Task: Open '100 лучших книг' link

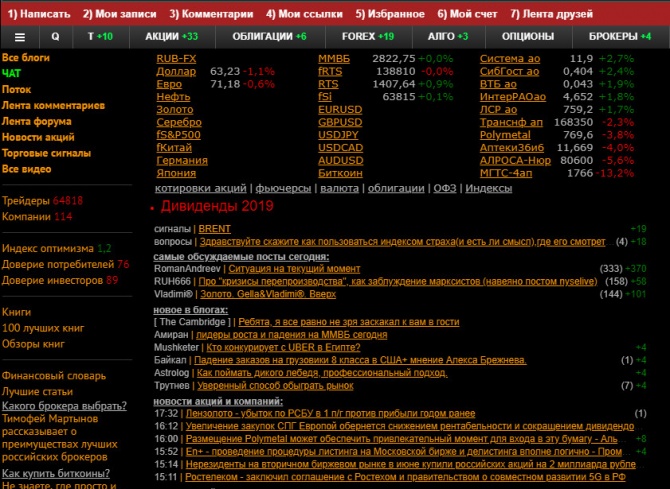Action: pos(43,328)
